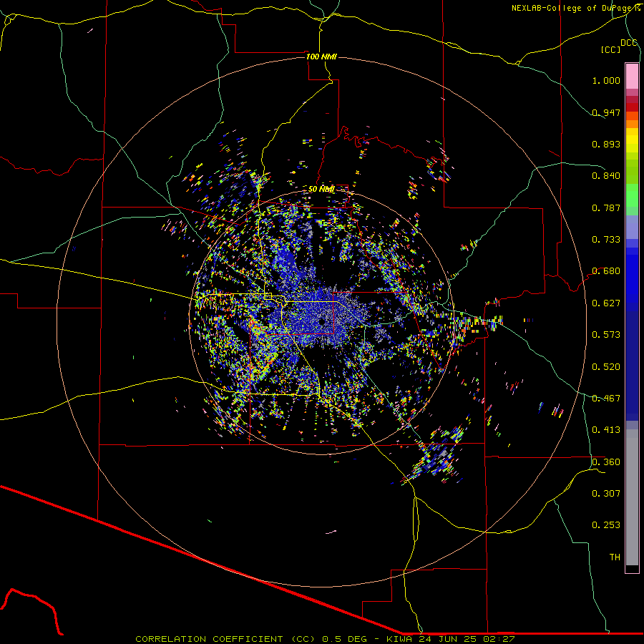
Task: Click the black radar site dot at the center
Action: pyautogui.click(x=322, y=321)
